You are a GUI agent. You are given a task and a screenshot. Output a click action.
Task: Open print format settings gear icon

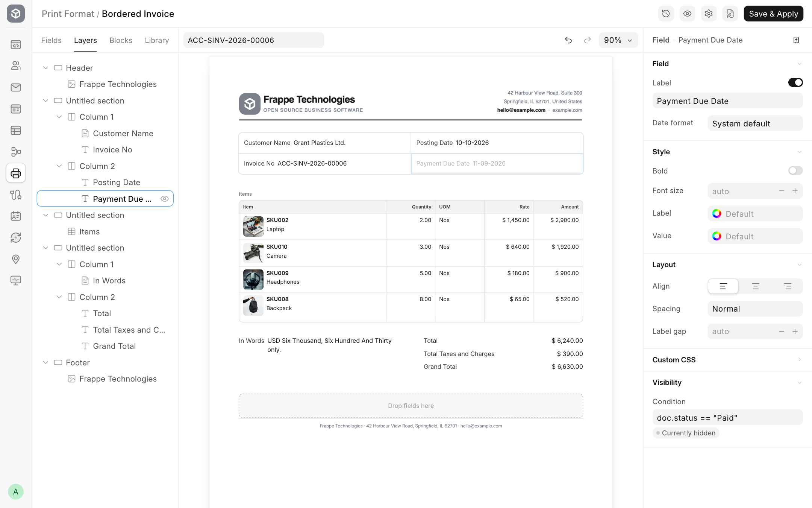pos(709,14)
